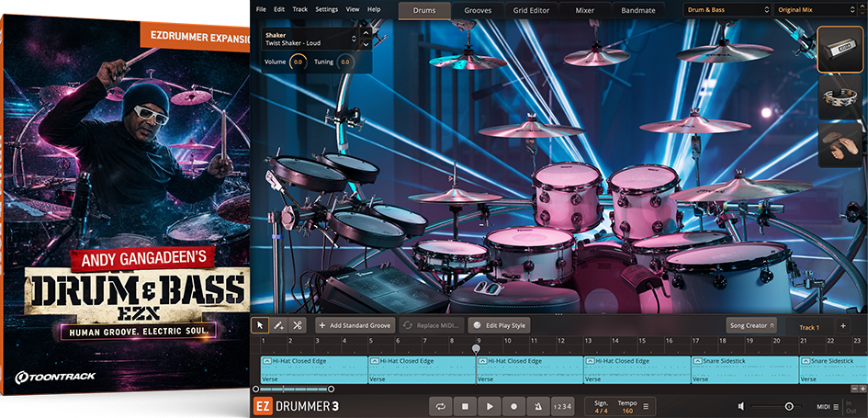868x418 pixels.
Task: Click the Tuning knob for Shaker
Action: [345, 62]
